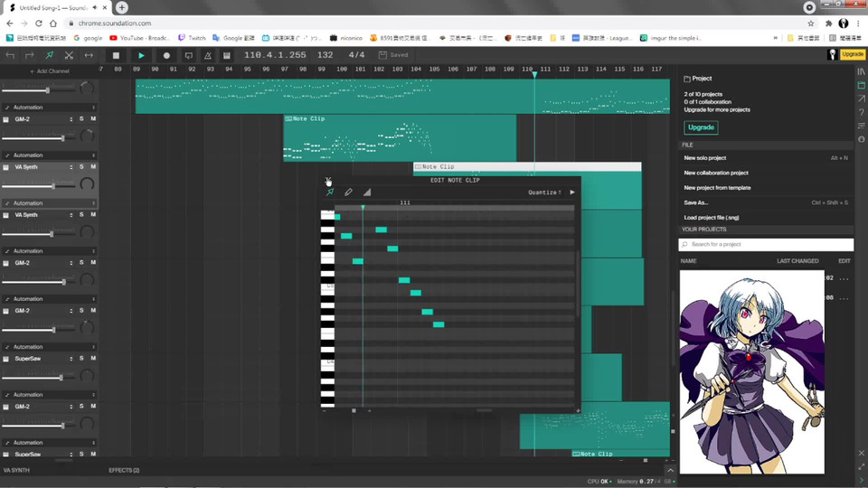Open the profile avatar menu
The image size is (868, 488).
832,54
